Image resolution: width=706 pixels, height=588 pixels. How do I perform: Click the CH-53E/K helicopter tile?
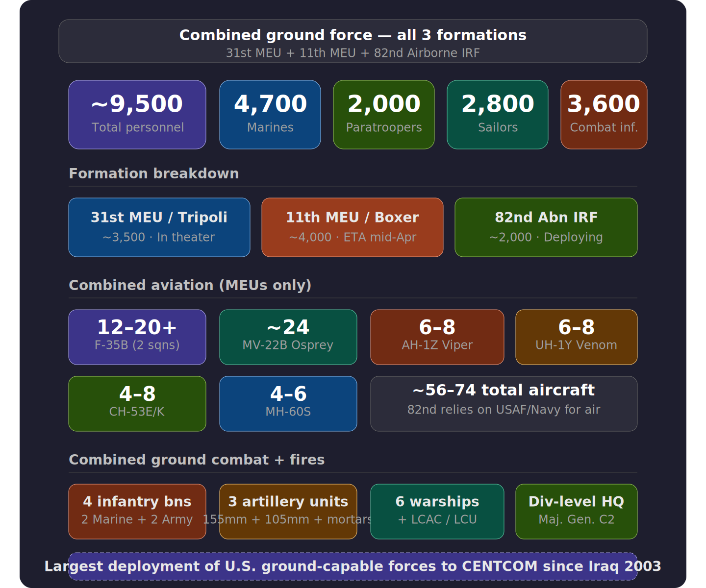click(137, 404)
